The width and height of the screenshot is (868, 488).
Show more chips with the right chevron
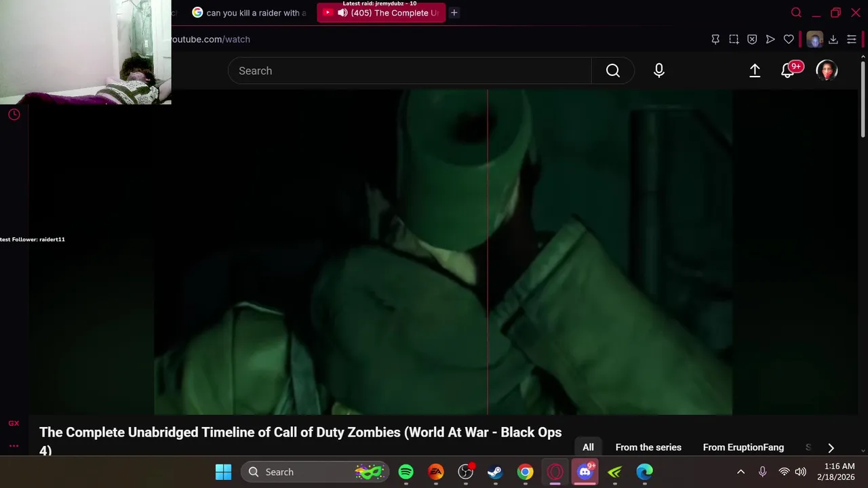point(831,447)
